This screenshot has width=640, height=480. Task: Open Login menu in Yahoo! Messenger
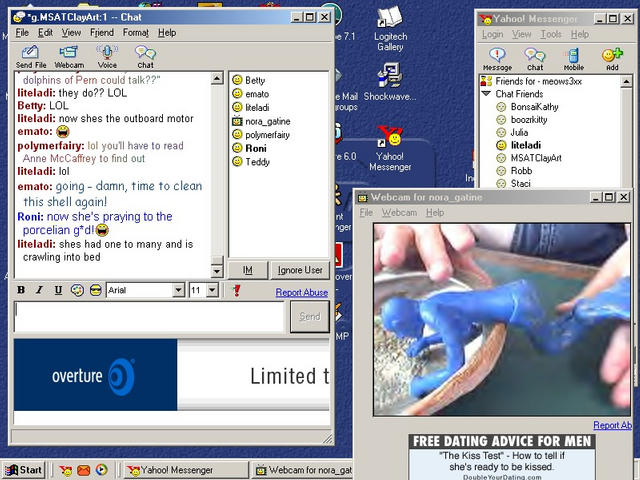pyautogui.click(x=492, y=34)
